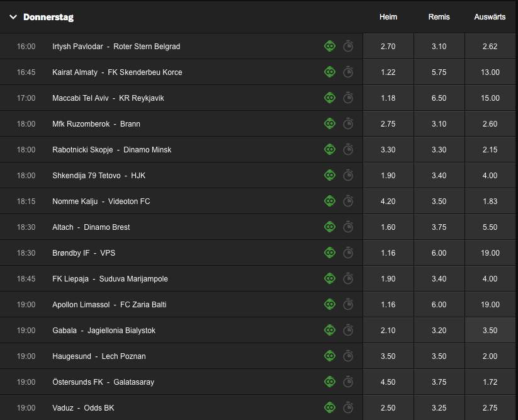This screenshot has width=518, height=420.
Task: Click stopwatch icon for Mfk Ruzomberok match
Action: tap(348, 123)
